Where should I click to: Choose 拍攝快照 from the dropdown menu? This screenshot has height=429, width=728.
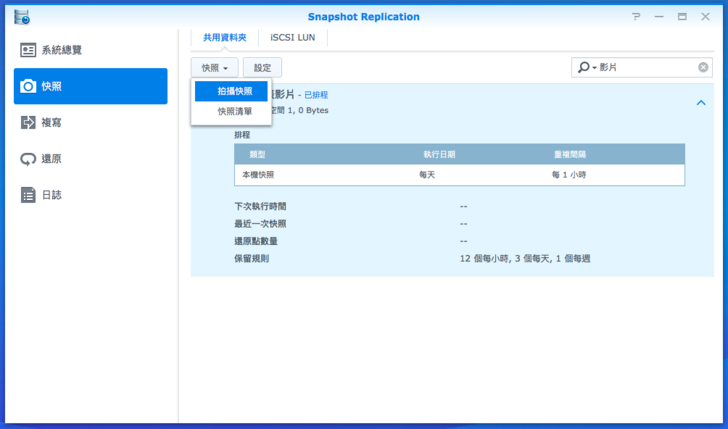click(x=234, y=91)
